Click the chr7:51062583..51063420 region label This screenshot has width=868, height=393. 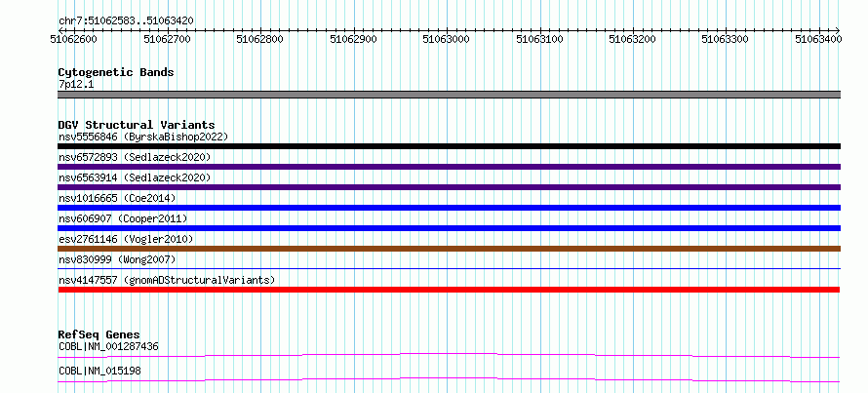pyautogui.click(x=126, y=21)
